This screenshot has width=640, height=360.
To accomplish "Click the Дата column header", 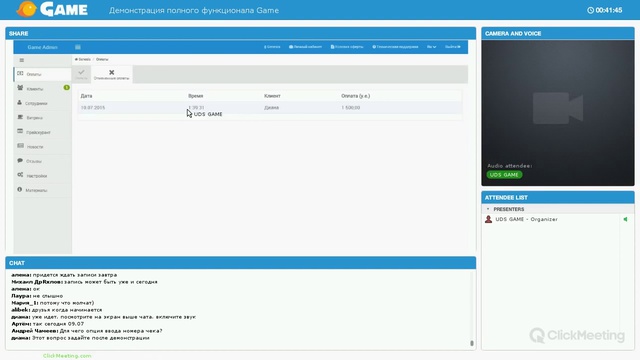I will [87, 96].
